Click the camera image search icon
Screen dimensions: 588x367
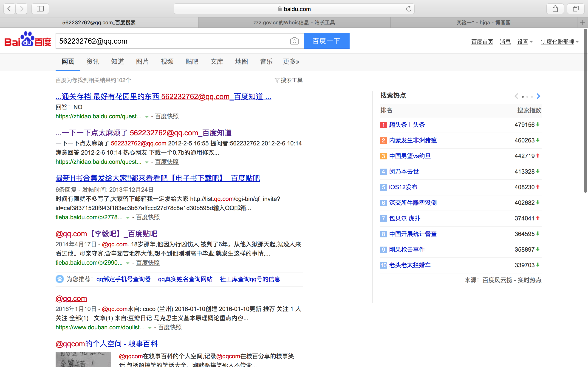[x=294, y=41]
